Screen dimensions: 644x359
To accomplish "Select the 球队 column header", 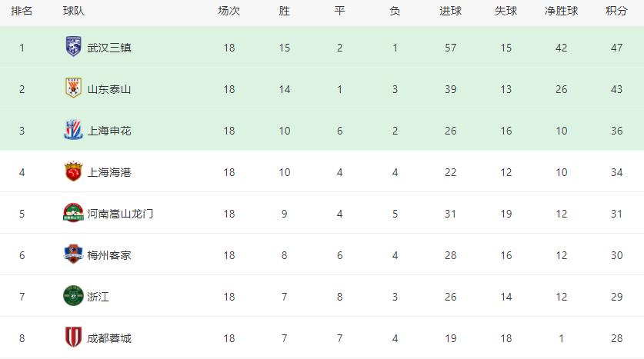I will (x=74, y=11).
